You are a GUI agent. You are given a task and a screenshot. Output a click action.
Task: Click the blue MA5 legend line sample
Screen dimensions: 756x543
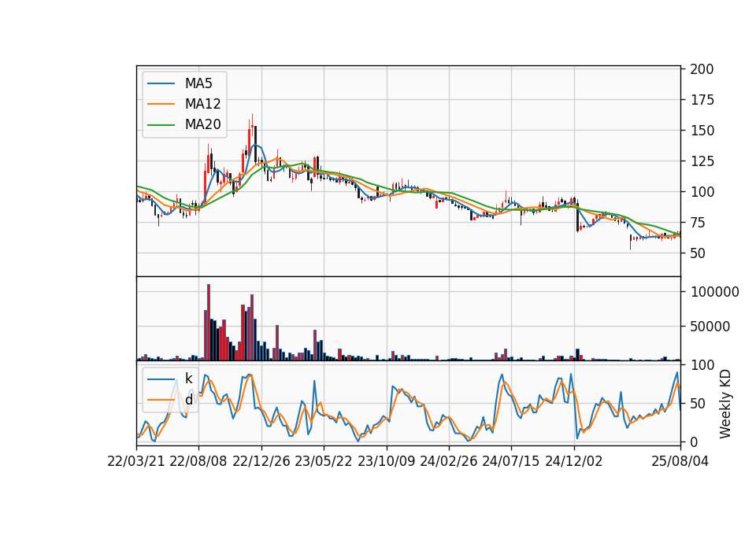point(161,83)
